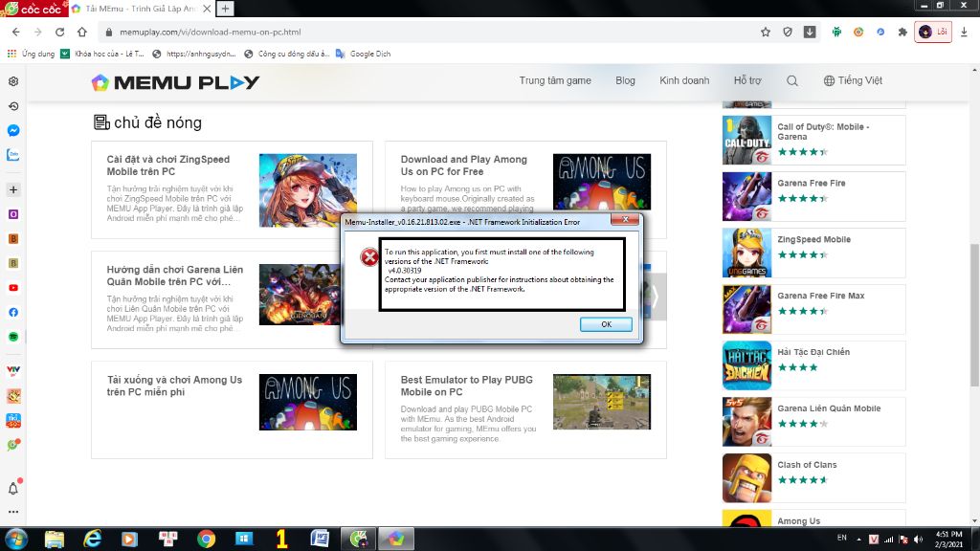The width and height of the screenshot is (980, 551).
Task: Open Call of Duty Mobile Garena game entry
Action: tap(813, 140)
